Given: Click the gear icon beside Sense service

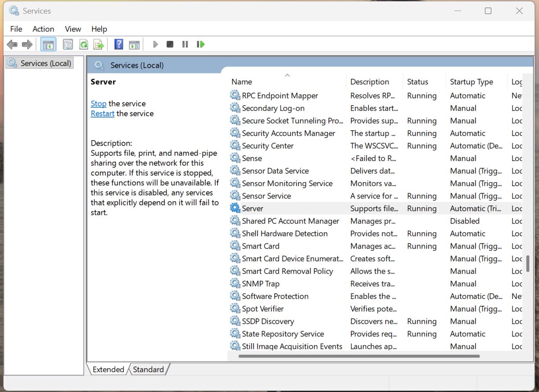Looking at the screenshot, I should pyautogui.click(x=235, y=158).
